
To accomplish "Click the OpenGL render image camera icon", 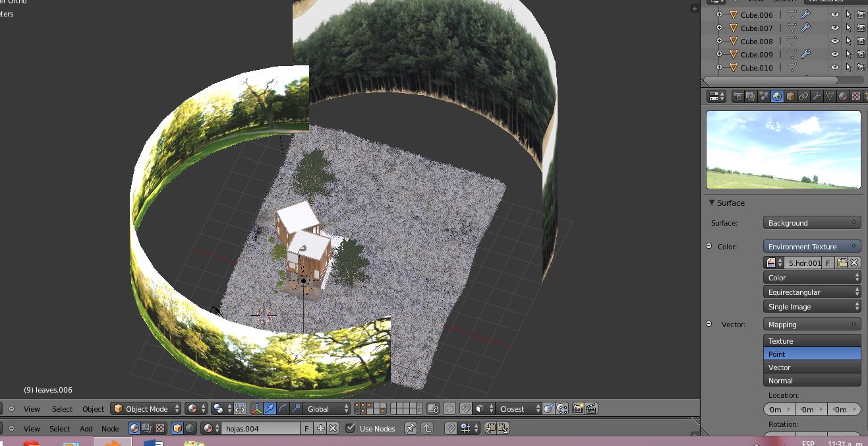I will (x=578, y=408).
